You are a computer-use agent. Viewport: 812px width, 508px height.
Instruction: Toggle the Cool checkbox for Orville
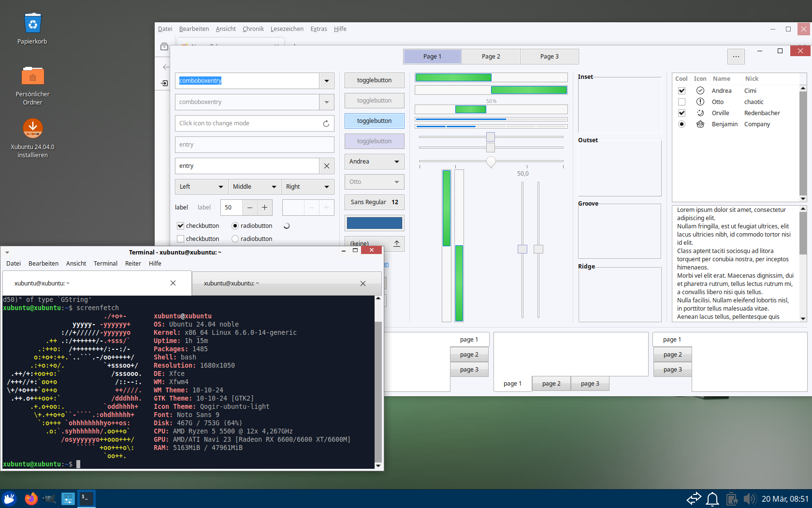[x=681, y=113]
